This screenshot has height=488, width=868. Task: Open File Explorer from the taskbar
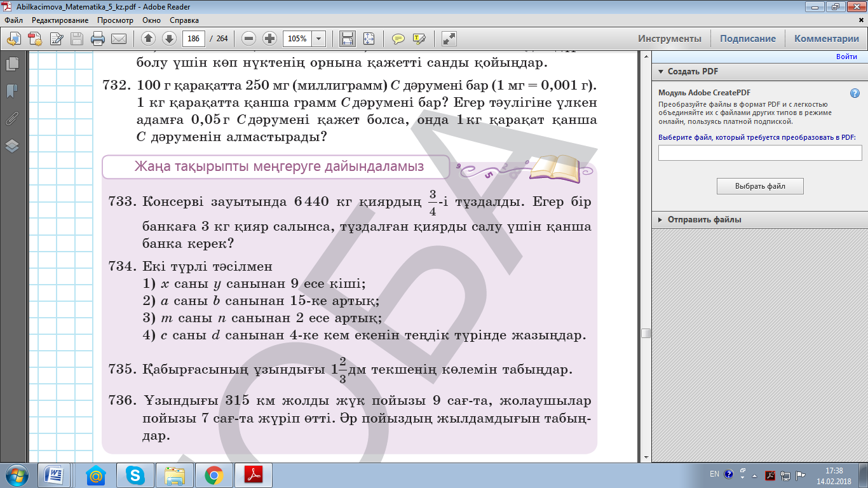pos(174,475)
